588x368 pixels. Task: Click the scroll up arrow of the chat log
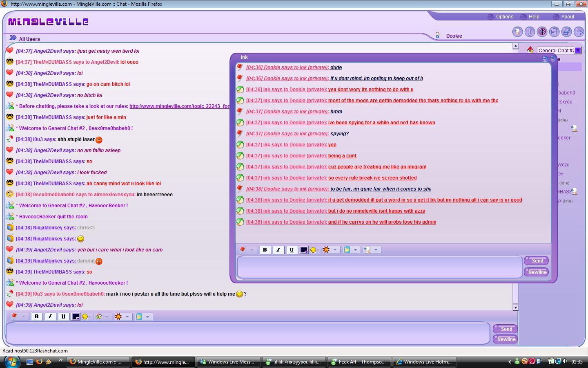[x=515, y=46]
